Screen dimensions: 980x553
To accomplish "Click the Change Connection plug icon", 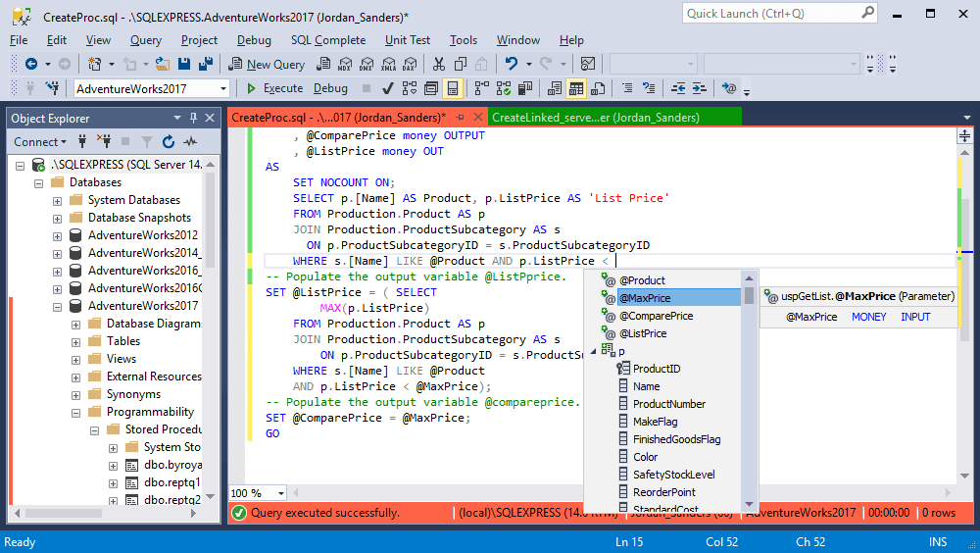I will pyautogui.click(x=53, y=88).
